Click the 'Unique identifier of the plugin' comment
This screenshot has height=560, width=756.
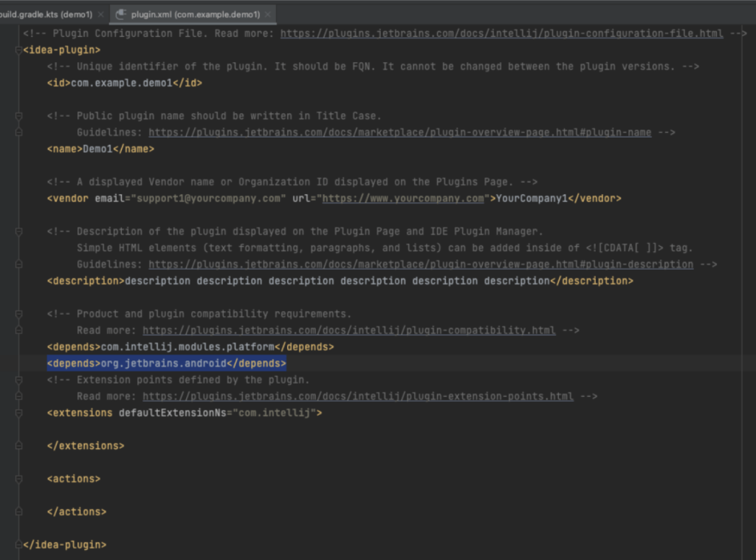373,66
